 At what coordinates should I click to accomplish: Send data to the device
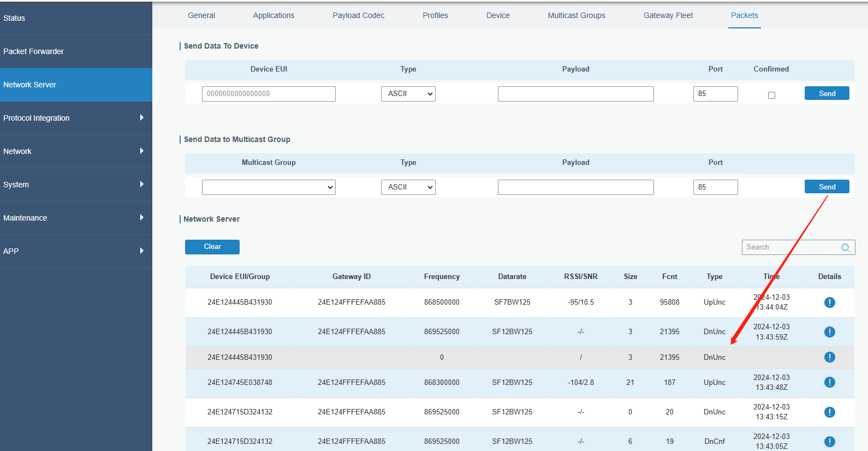(827, 93)
